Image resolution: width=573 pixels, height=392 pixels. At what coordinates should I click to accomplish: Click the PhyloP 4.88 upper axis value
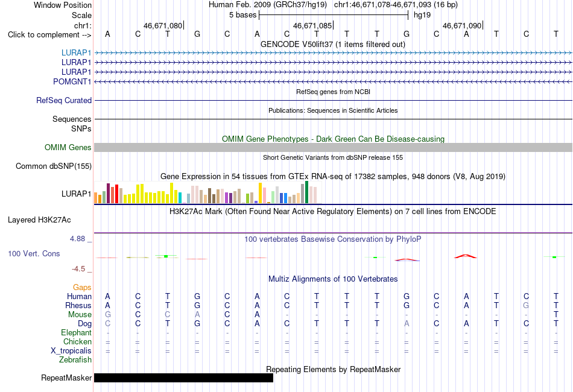(77, 239)
